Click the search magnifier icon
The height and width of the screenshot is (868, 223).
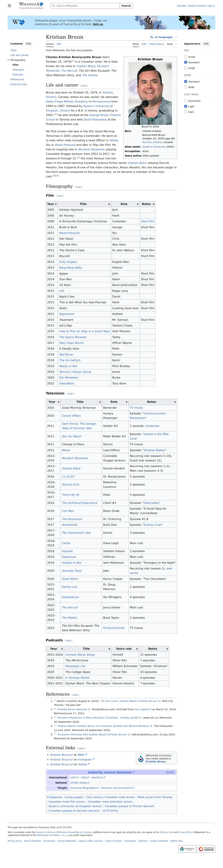(x=53, y=6)
